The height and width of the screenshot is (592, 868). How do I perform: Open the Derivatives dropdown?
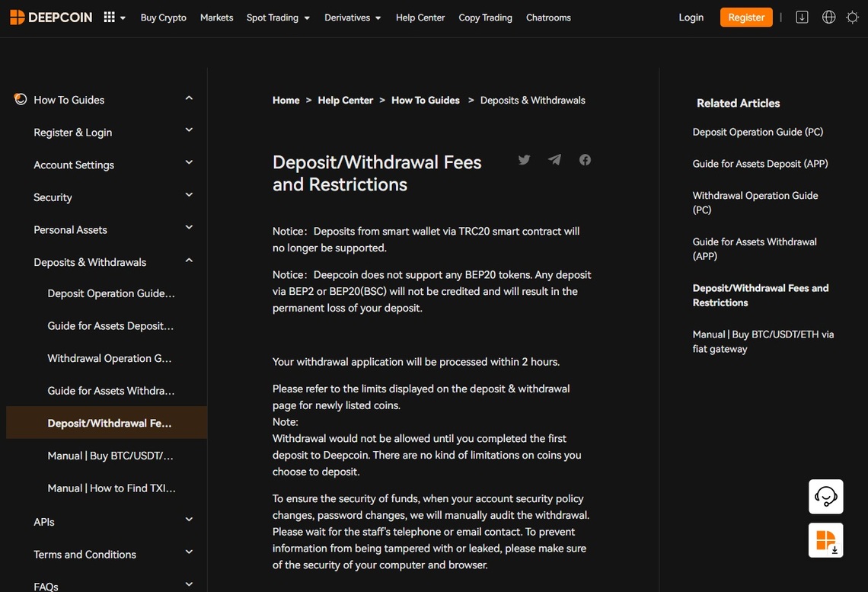[x=353, y=18]
